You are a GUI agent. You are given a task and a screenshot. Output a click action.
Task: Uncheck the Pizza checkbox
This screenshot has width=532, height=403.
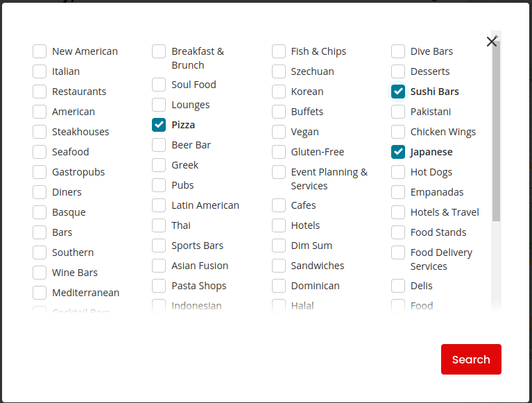[x=159, y=125]
